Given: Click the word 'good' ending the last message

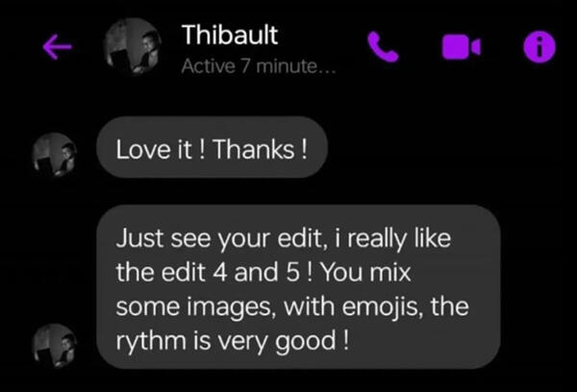Looking at the screenshot, I should point(306,342).
